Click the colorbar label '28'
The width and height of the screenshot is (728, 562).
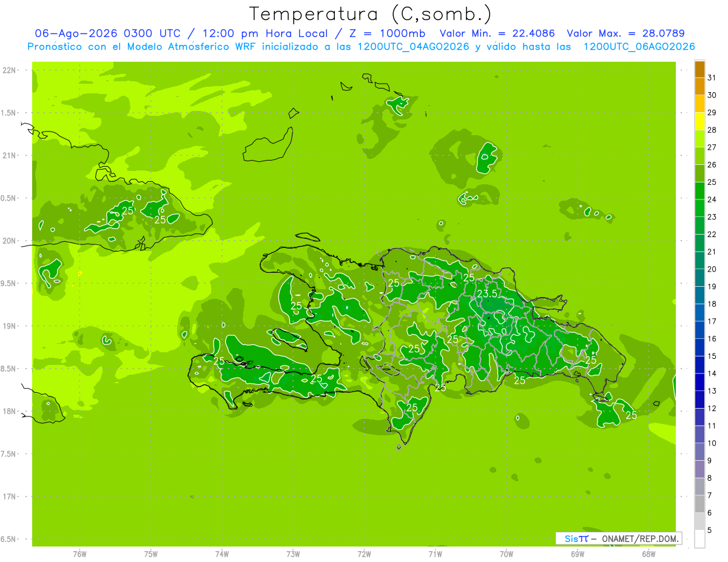(712, 130)
